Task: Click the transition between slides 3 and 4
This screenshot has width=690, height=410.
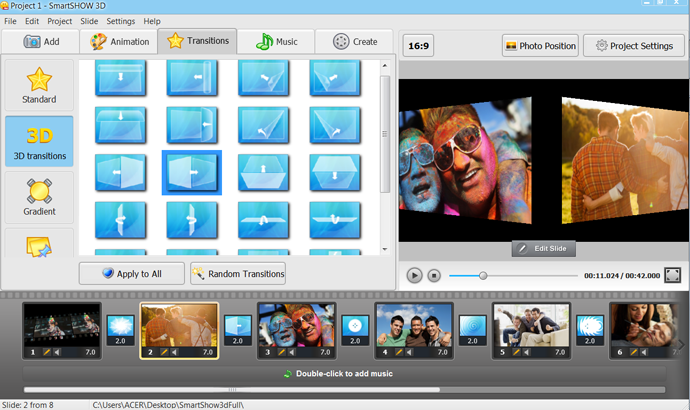Action: click(355, 330)
